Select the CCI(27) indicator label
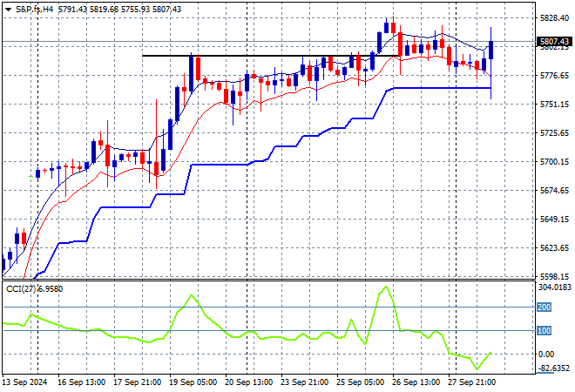The height and width of the screenshot is (392, 575). [x=21, y=289]
